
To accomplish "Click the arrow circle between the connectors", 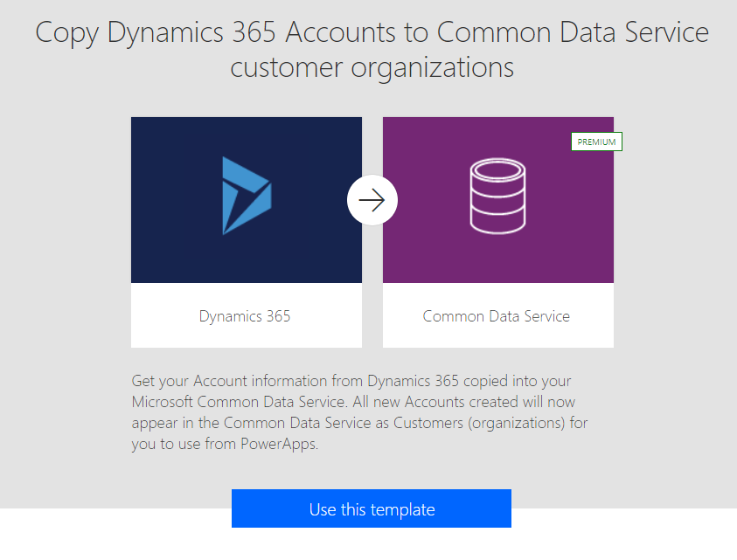I will pyautogui.click(x=372, y=201).
